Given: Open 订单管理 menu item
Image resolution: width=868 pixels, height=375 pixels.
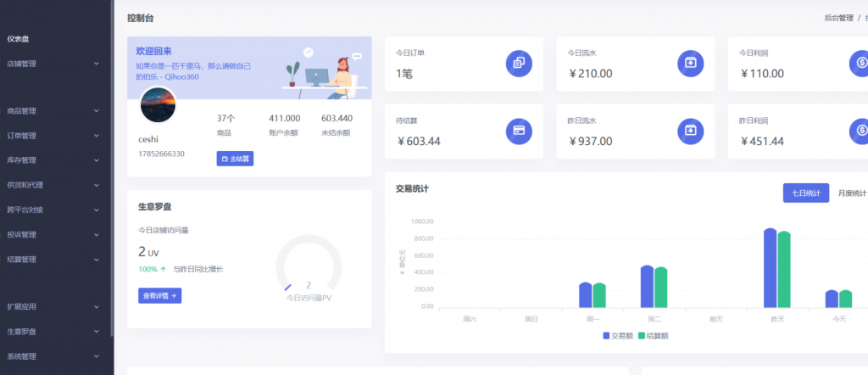Looking at the screenshot, I should pyautogui.click(x=21, y=136).
